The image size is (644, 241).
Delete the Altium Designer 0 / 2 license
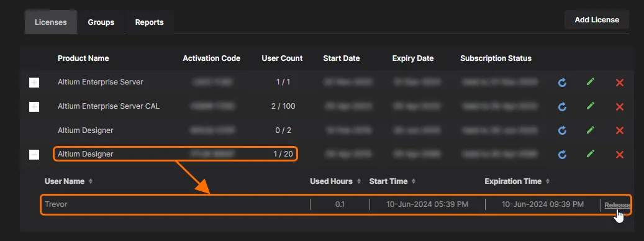point(620,130)
